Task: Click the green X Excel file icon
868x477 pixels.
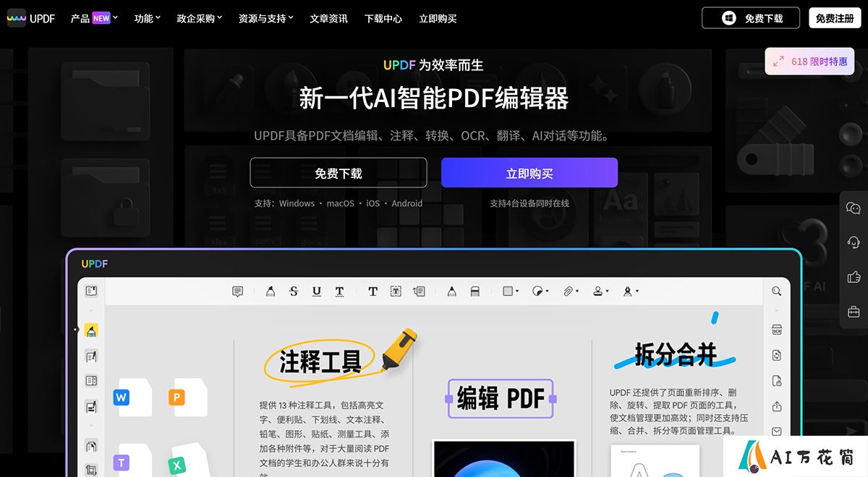Action: (x=176, y=466)
